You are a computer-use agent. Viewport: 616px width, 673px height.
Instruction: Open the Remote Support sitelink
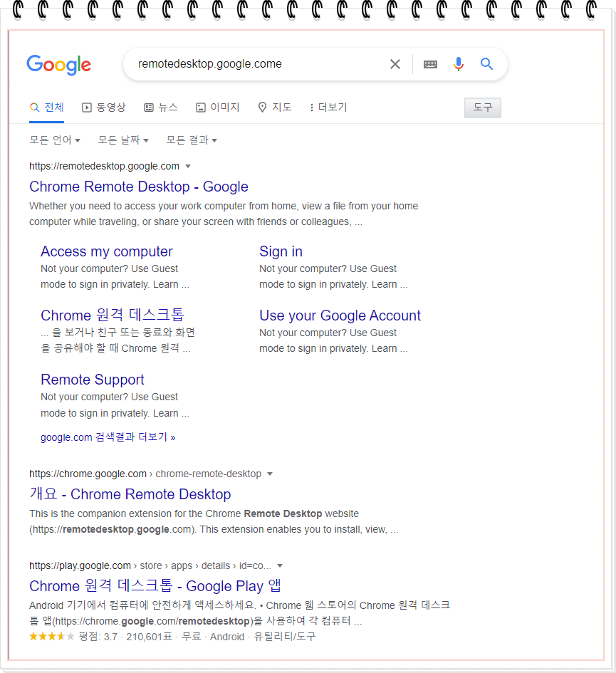click(93, 380)
